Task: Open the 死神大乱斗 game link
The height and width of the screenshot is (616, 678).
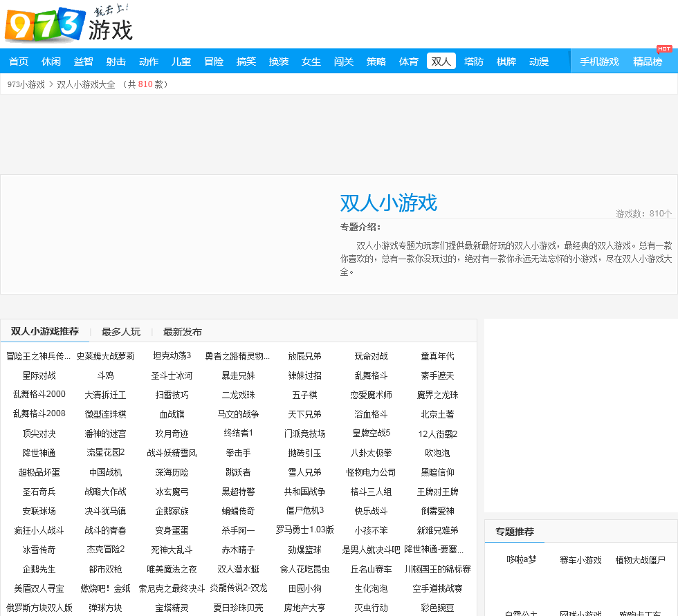Action: [x=172, y=550]
